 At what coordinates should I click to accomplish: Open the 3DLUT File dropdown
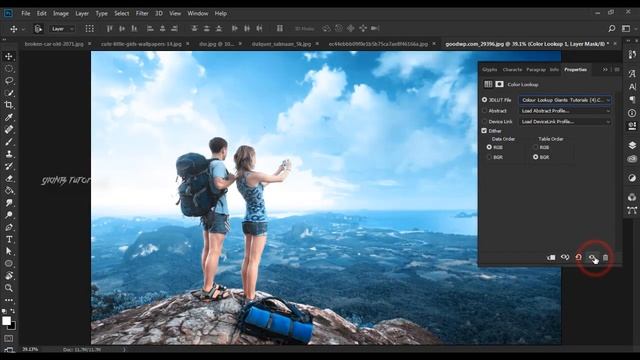(x=565, y=100)
